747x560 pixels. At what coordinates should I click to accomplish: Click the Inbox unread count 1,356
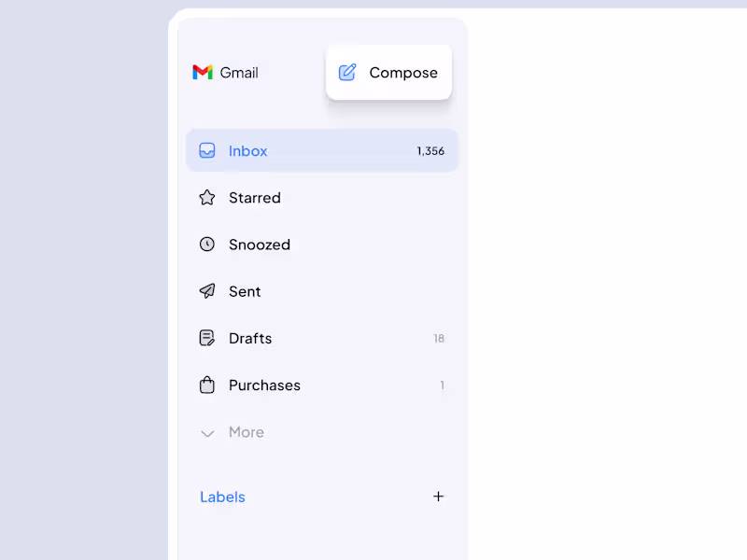430,151
